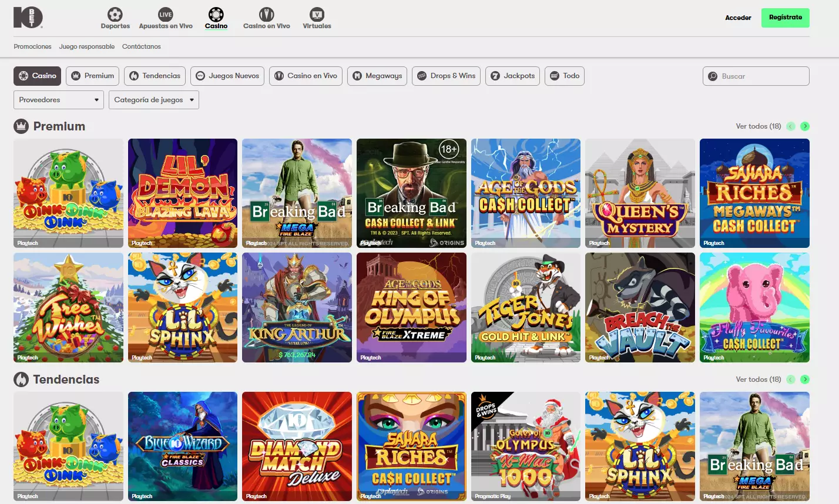Viewport: 839px width, 504px height.
Task: Focus the Buscar search field
Action: (756, 76)
